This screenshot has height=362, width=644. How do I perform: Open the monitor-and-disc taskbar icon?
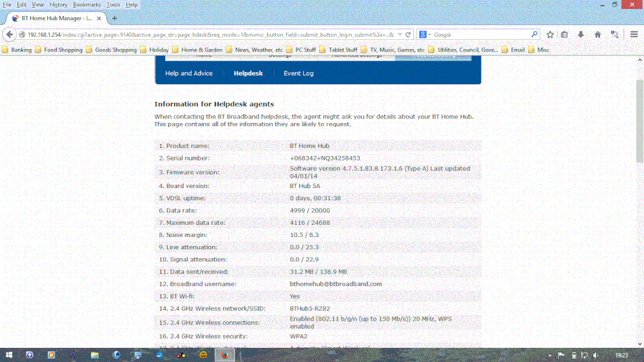click(x=137, y=355)
